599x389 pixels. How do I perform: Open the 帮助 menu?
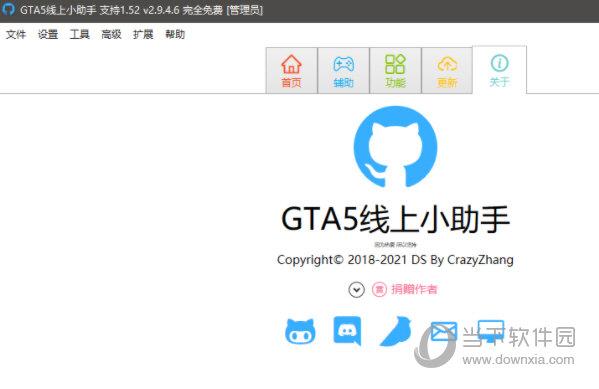click(x=175, y=34)
